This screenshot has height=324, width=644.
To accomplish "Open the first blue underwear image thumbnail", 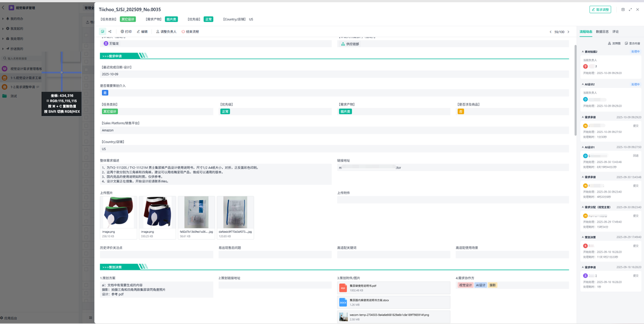I will [119, 212].
